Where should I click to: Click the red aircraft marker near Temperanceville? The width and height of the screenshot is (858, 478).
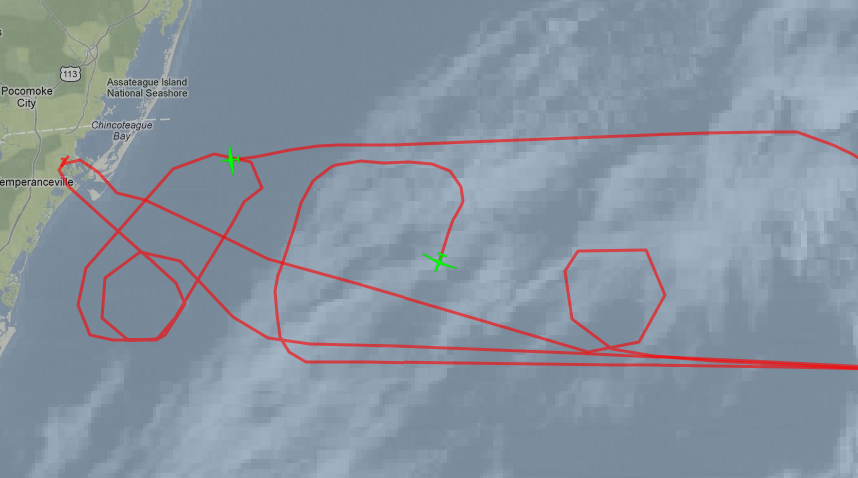(64, 161)
